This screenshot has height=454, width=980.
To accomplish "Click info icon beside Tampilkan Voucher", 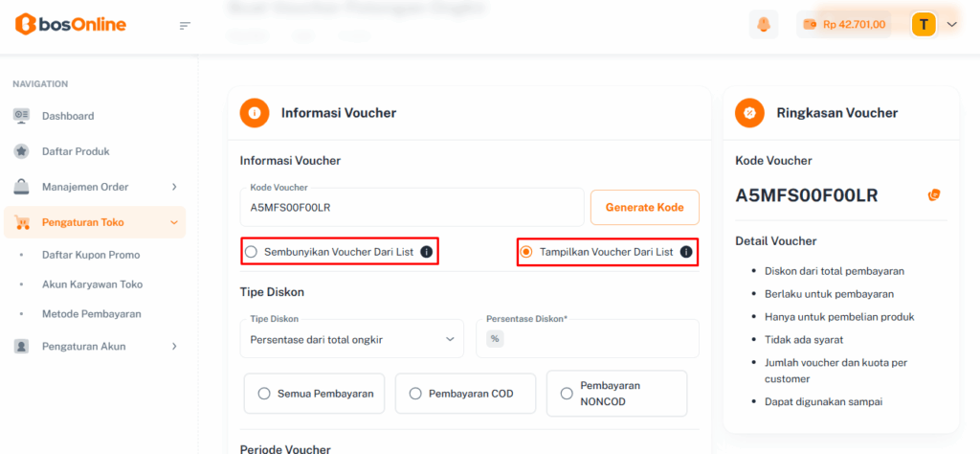I will pyautogui.click(x=686, y=253).
